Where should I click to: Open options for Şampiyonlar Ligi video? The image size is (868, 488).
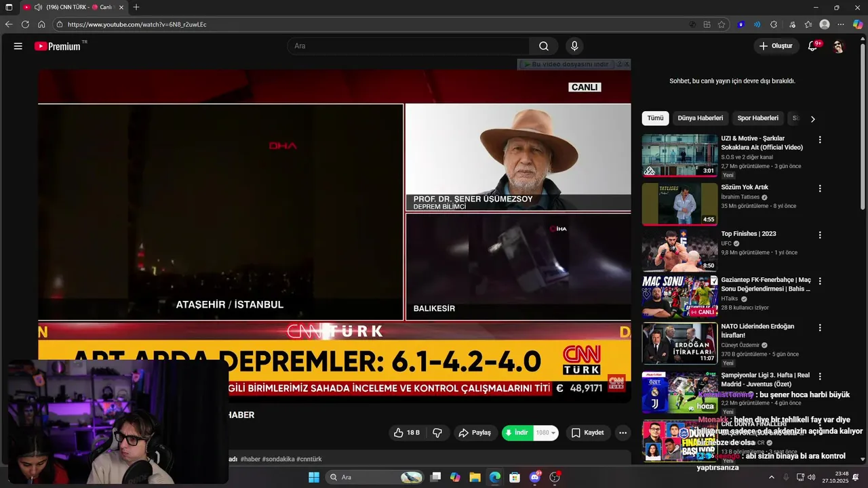820,376
